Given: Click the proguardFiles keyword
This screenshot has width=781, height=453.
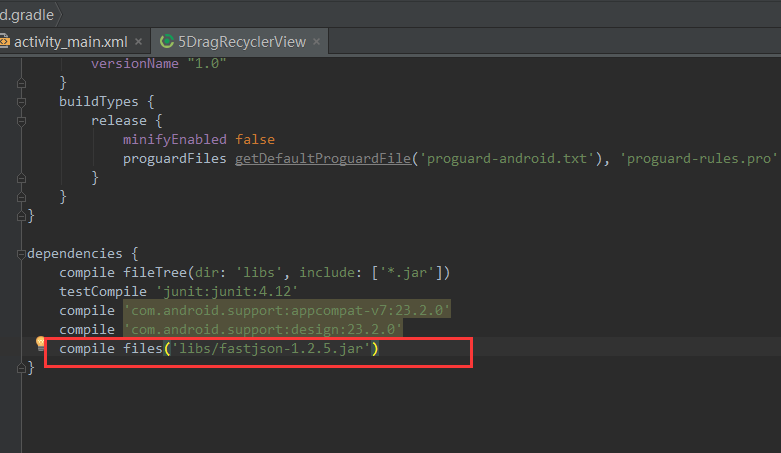Looking at the screenshot, I should pyautogui.click(x=175, y=158).
